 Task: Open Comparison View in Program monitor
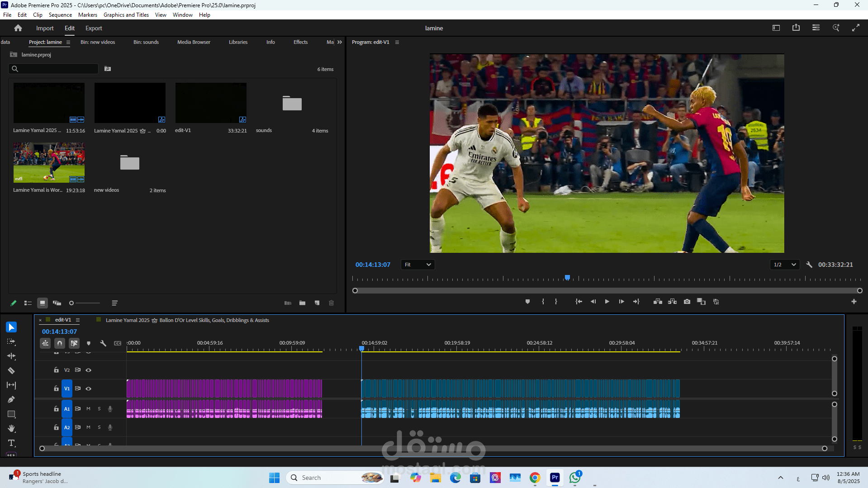(702, 302)
